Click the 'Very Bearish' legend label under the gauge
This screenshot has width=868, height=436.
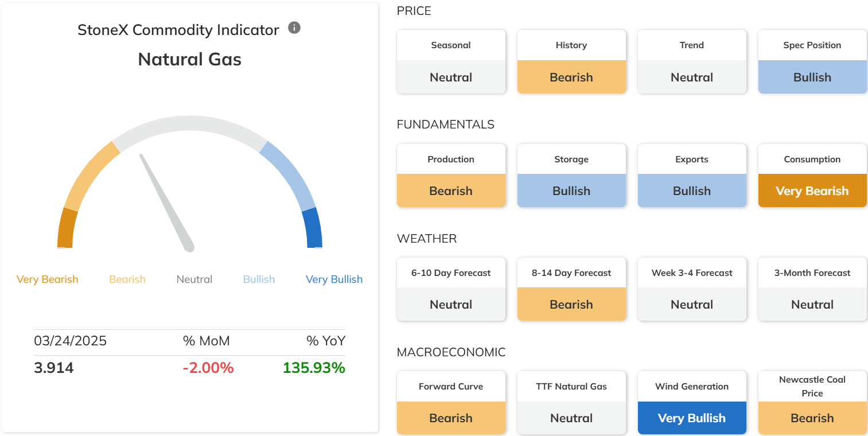[x=48, y=279]
